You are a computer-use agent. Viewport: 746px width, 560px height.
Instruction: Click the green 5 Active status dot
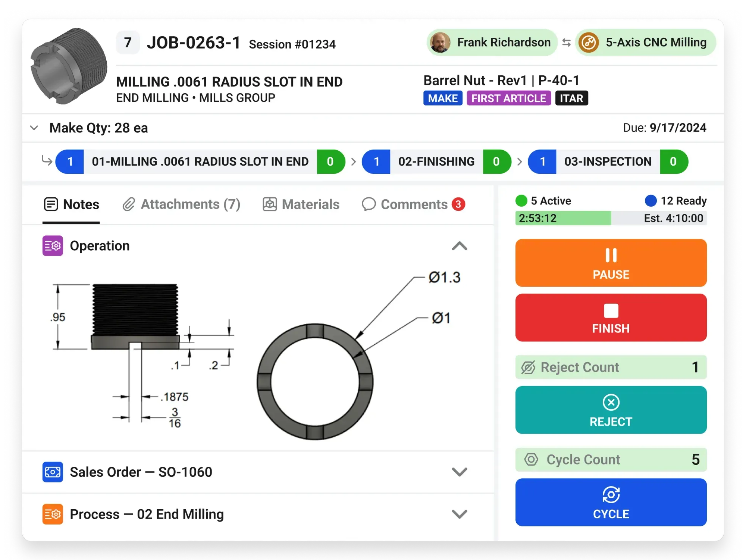pos(521,201)
